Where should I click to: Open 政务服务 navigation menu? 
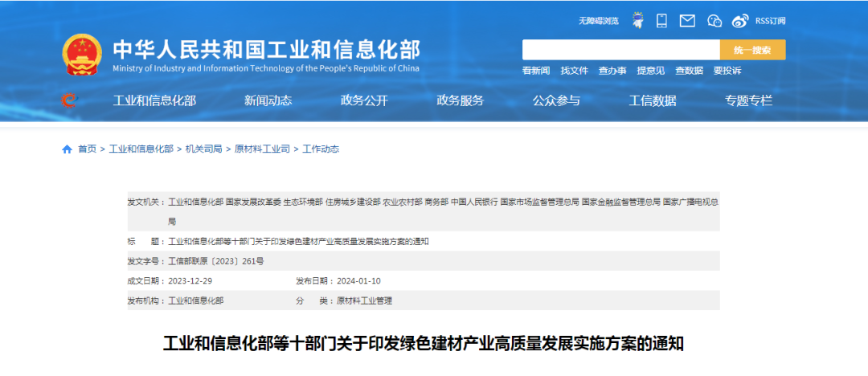[x=460, y=100]
